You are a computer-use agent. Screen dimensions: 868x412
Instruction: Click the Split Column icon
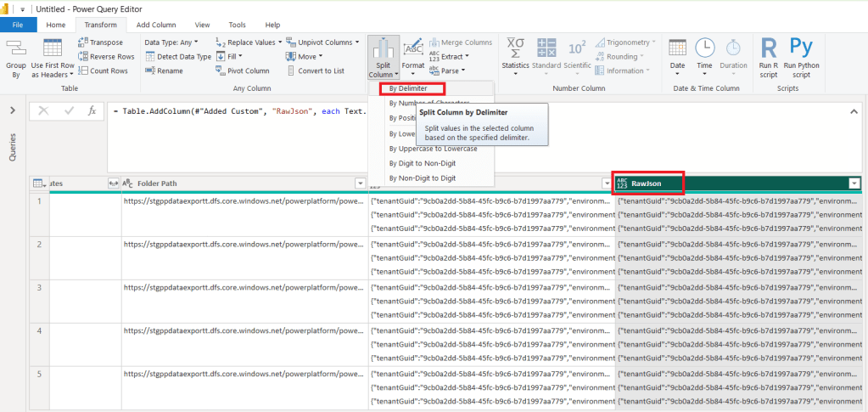[384, 49]
